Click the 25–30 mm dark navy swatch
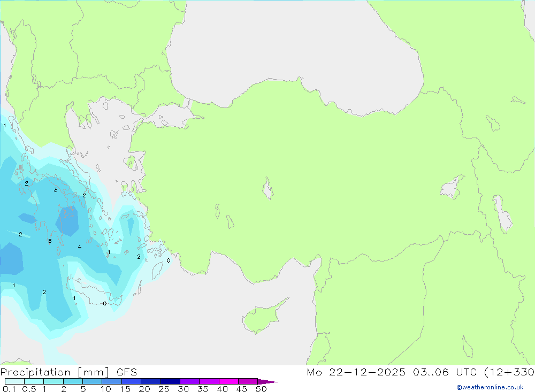This screenshot has height=392, width=535. (170, 381)
